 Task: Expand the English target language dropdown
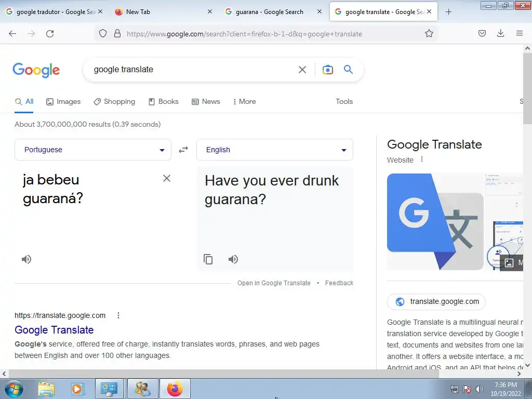(x=275, y=150)
